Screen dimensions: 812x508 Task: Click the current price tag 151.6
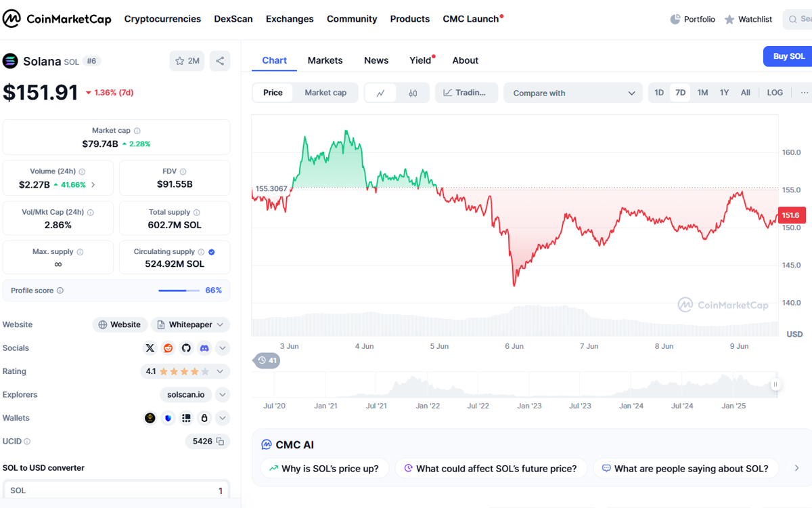[791, 215]
